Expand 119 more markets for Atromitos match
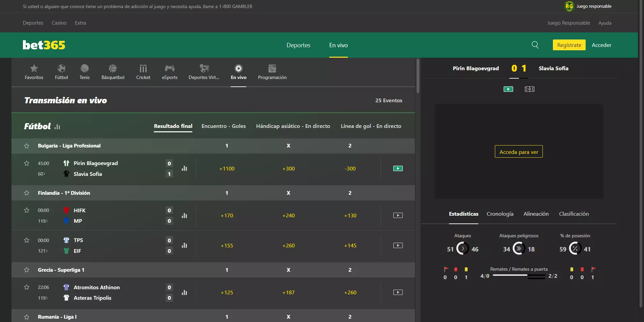This screenshot has width=644, height=322. [x=43, y=298]
